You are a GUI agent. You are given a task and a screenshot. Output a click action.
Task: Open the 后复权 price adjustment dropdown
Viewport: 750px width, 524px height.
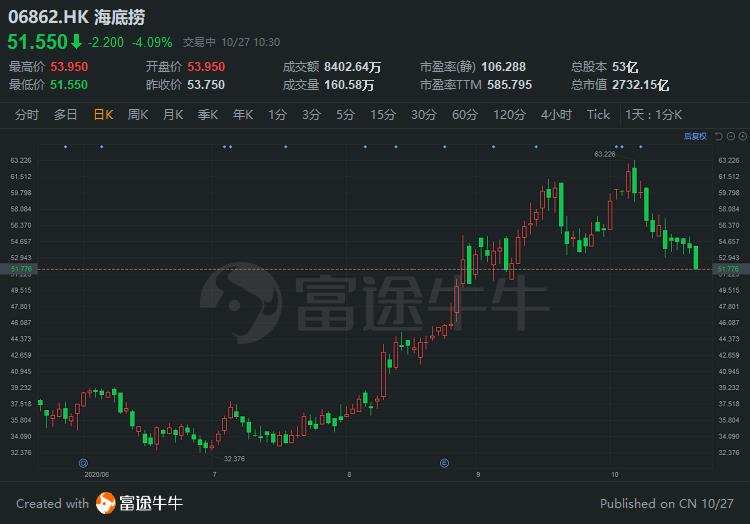[695, 137]
